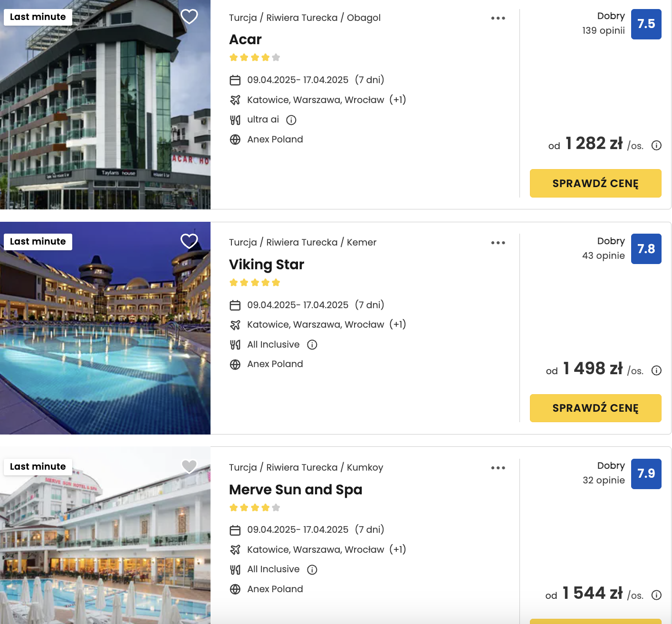672x624 pixels.
Task: Show All Inclusive info for Merve Sun
Action: 312,569
